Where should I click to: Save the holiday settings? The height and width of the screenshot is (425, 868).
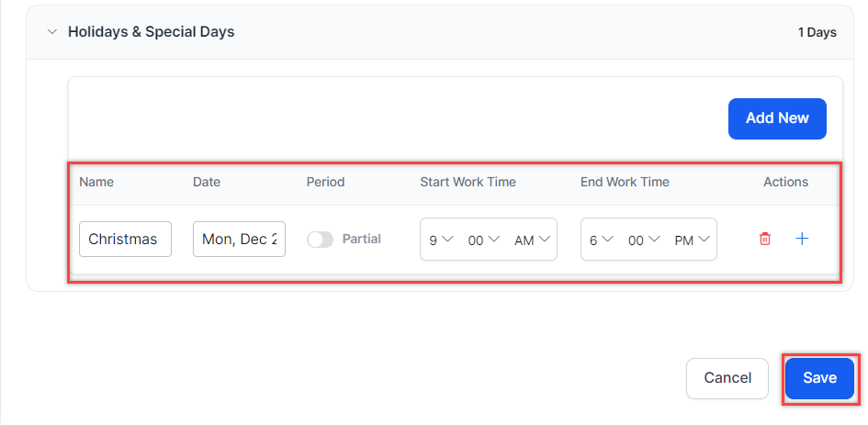click(819, 378)
